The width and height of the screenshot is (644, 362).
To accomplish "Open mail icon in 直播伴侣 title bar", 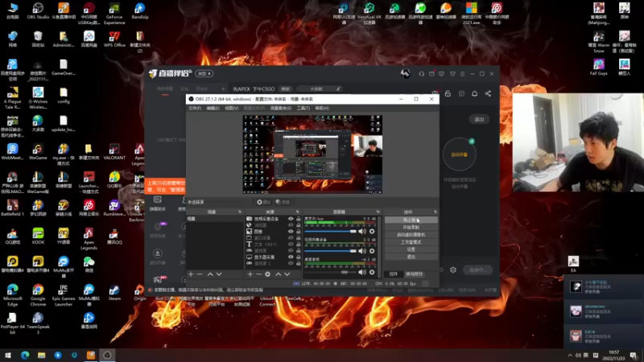I will 431,74.
